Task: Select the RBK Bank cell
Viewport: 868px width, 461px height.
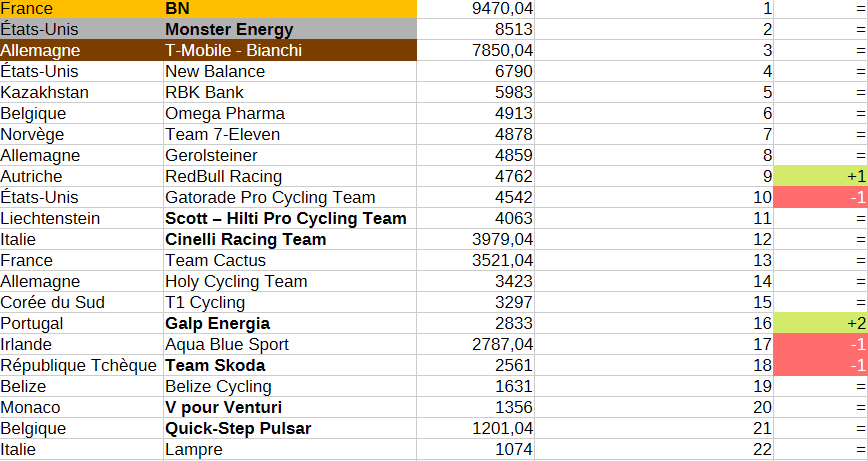Action: pos(290,92)
